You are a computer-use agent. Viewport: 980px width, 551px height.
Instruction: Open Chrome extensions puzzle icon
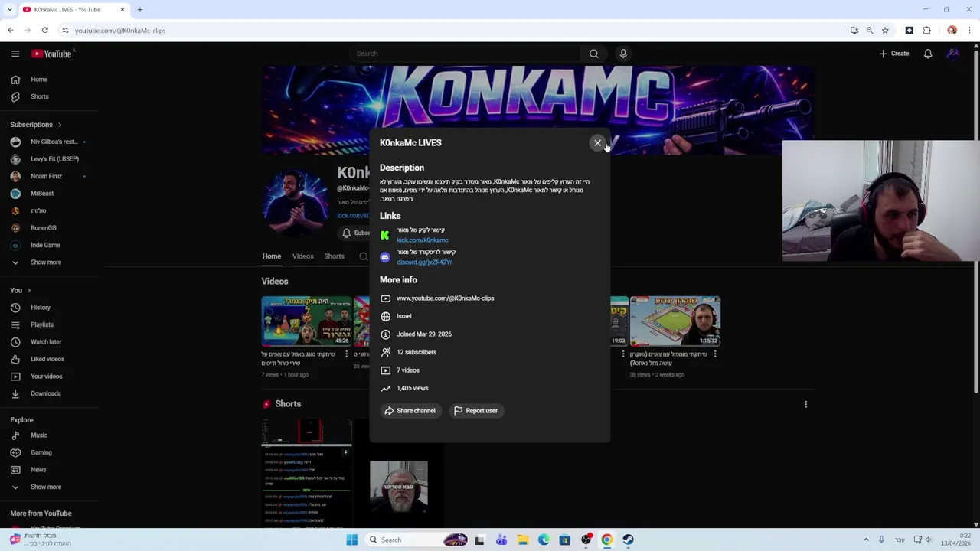coord(926,31)
